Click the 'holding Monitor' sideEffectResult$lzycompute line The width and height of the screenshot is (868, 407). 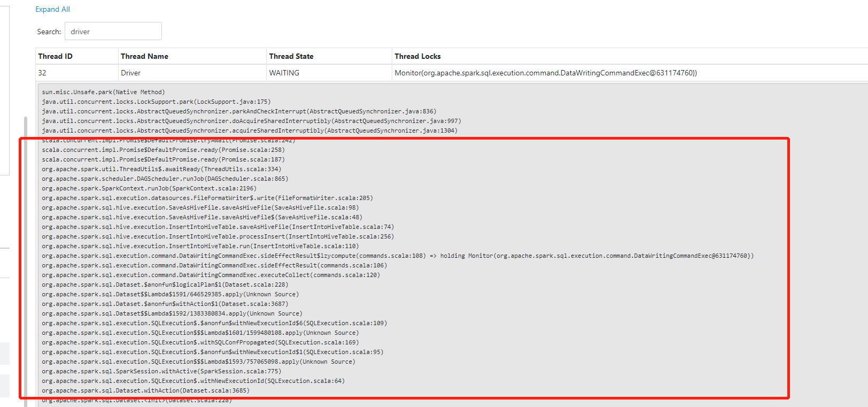tap(398, 256)
